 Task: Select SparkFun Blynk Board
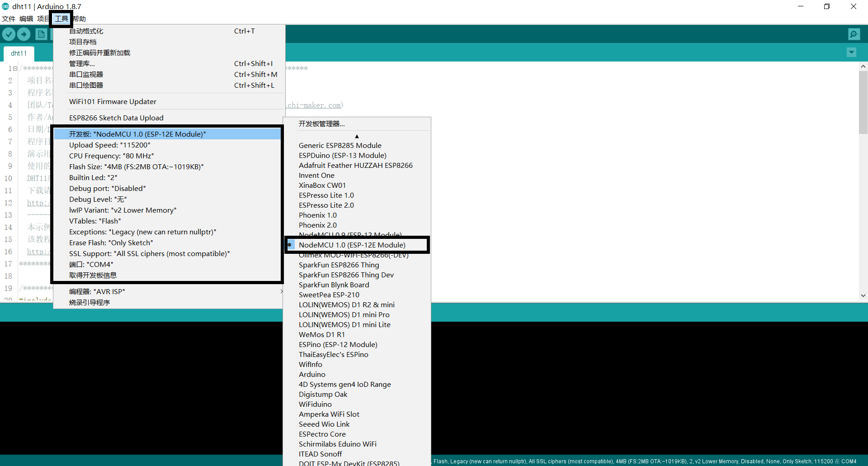coord(357,285)
